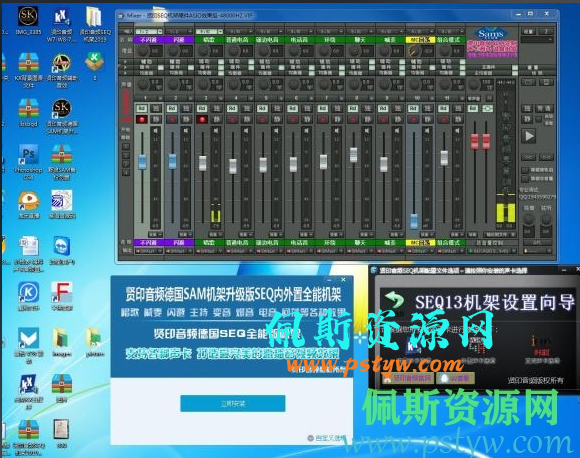Arm record on channel 1 不闪避
Screen dimensions: 580x458
pyautogui.click(x=142, y=119)
